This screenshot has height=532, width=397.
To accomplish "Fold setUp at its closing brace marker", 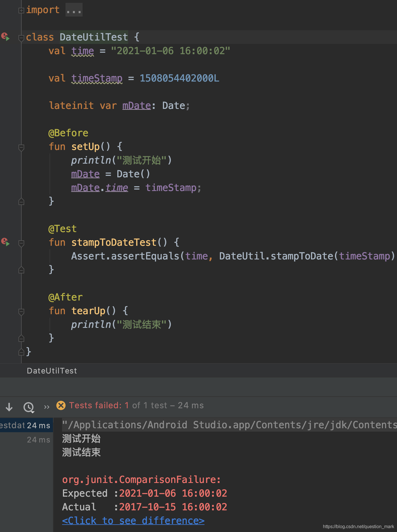I will (21, 201).
